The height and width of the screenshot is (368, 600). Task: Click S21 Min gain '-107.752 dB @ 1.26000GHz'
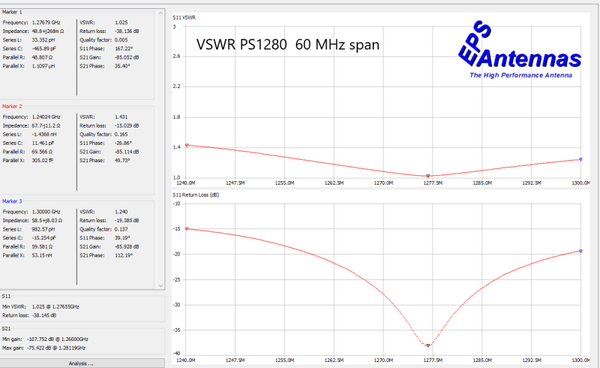58,339
